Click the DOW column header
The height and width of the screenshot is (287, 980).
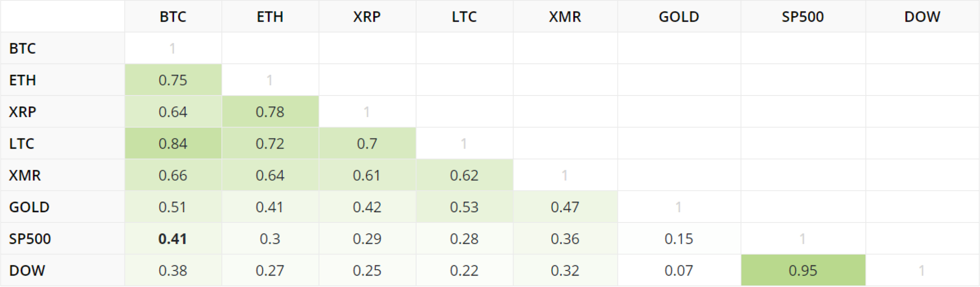[922, 17]
